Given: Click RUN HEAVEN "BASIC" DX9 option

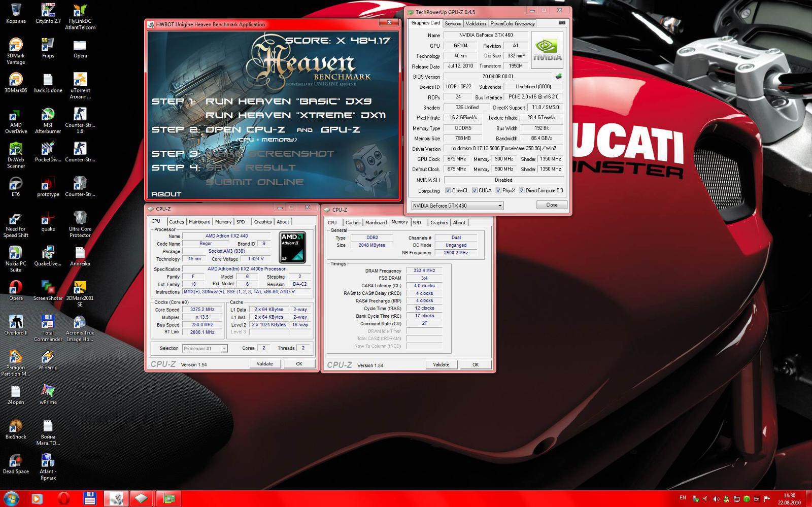Looking at the screenshot, I should [x=288, y=101].
